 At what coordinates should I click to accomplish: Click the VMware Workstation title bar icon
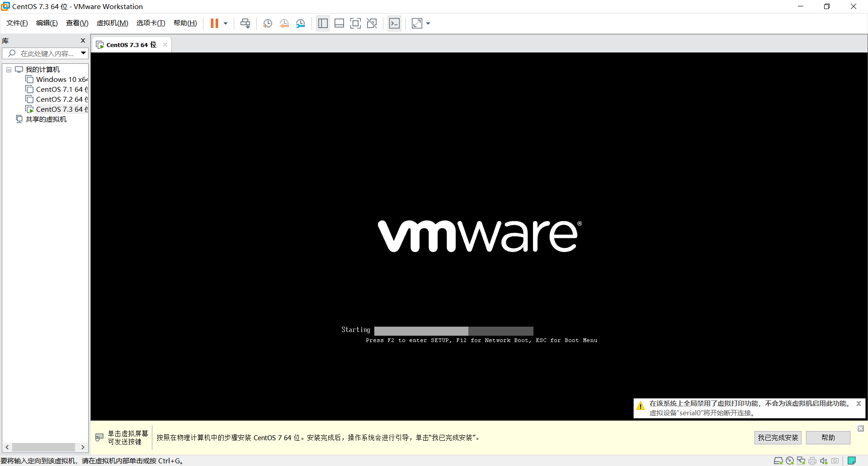pyautogui.click(x=5, y=6)
